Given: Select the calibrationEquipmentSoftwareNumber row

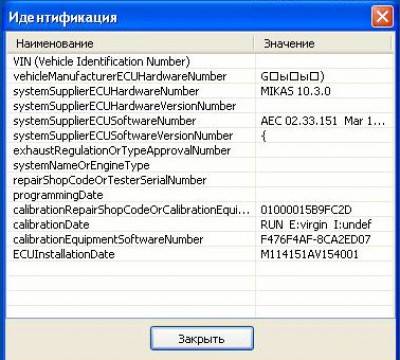Looking at the screenshot, I should [x=200, y=239].
